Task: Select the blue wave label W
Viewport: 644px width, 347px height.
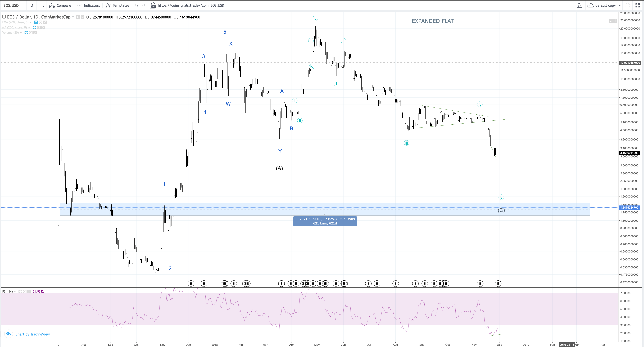Action: [x=228, y=104]
